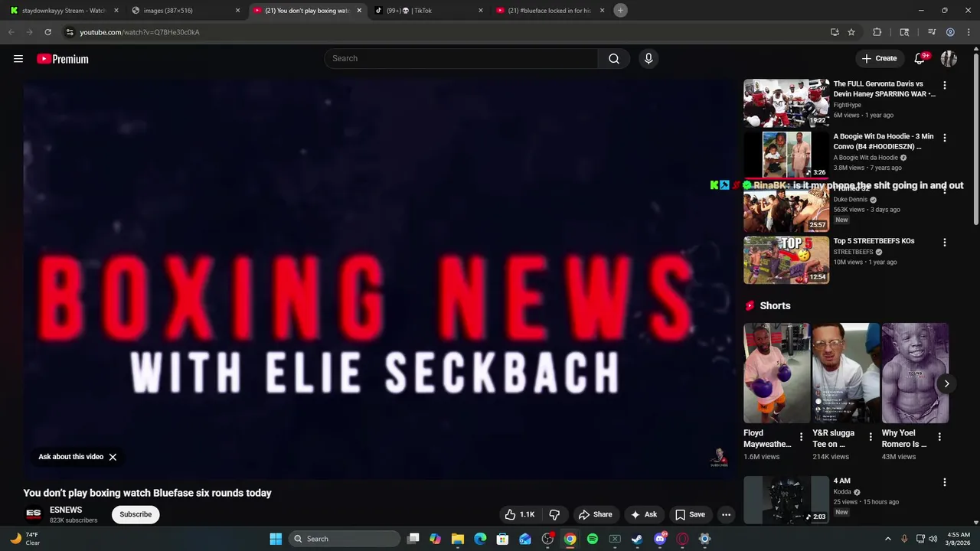Open options for FULL Gervonta Davis video
The width and height of the screenshot is (980, 551).
[945, 86]
